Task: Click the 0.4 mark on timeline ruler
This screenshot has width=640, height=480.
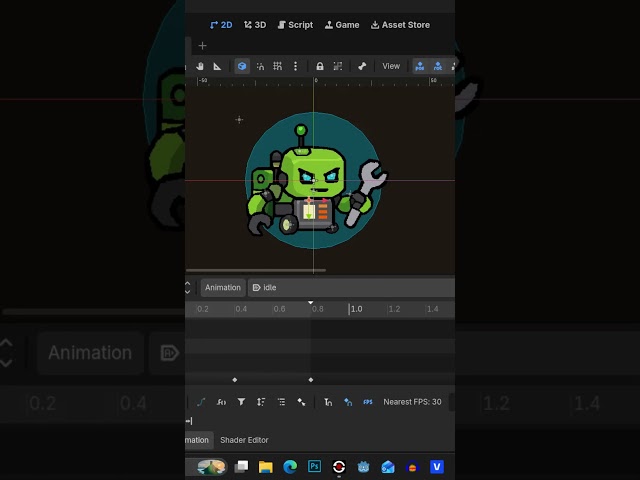Action: point(241,309)
